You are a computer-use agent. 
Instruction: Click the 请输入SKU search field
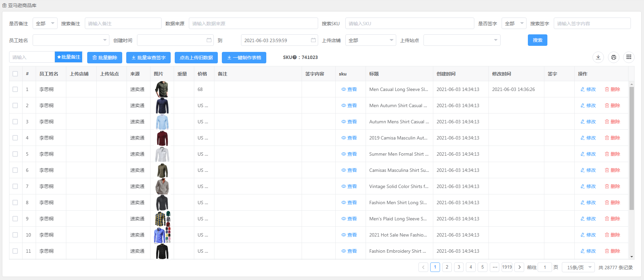click(409, 24)
